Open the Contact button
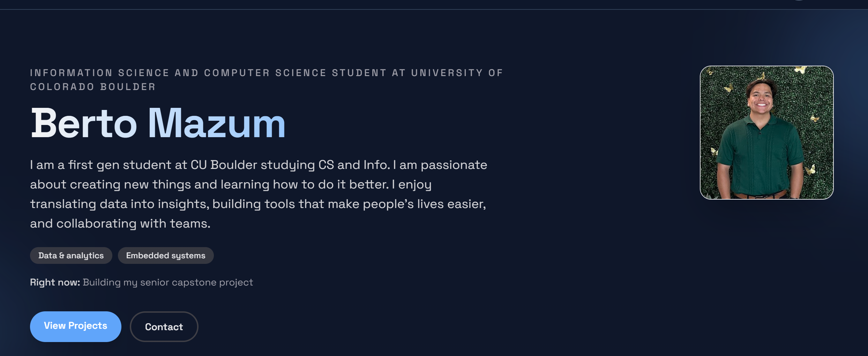The image size is (868, 356). click(x=164, y=327)
